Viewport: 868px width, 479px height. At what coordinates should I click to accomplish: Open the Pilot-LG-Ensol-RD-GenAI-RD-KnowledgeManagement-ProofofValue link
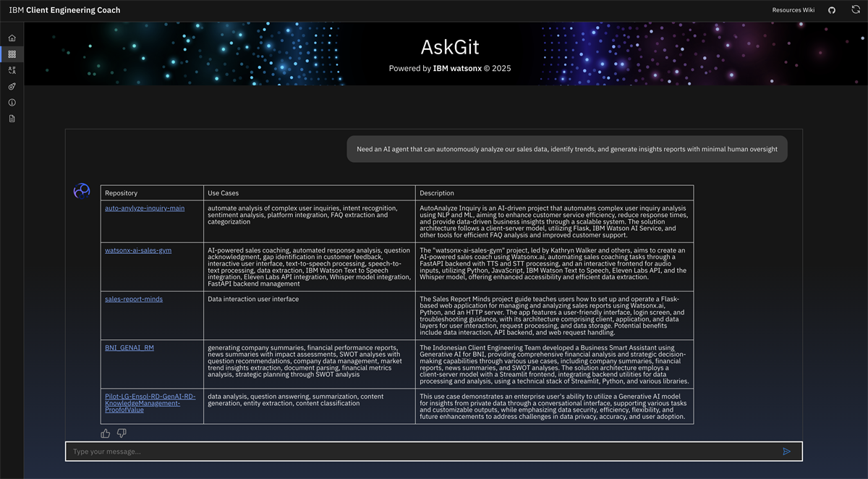(150, 403)
